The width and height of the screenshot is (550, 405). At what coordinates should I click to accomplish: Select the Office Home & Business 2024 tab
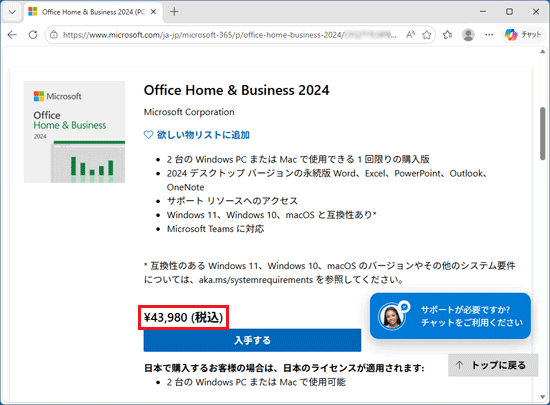point(93,12)
